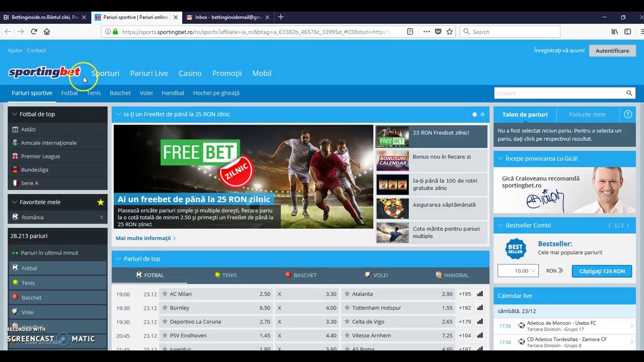Viewport: 644px width, 362px height.
Task: Click Înregistrați-vă acum link
Action: (x=559, y=50)
